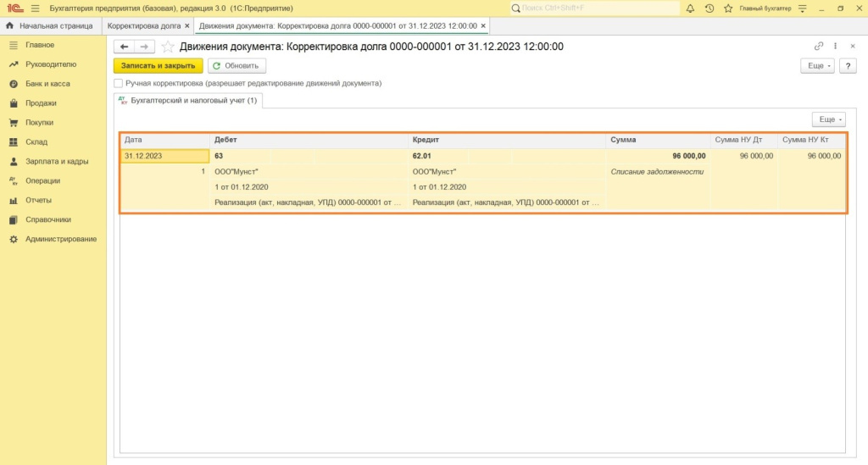Copy link to document via chain icon
This screenshot has width=868, height=465.
coord(818,47)
